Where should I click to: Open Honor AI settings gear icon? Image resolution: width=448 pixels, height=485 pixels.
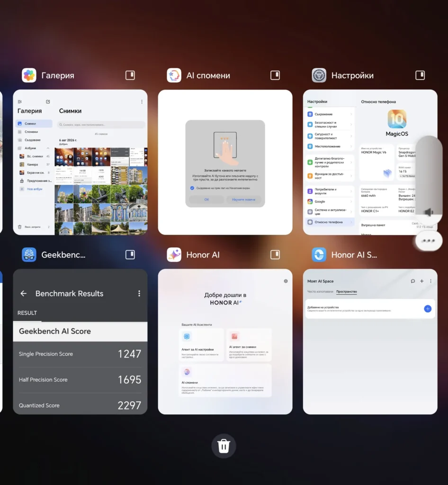pos(286,281)
